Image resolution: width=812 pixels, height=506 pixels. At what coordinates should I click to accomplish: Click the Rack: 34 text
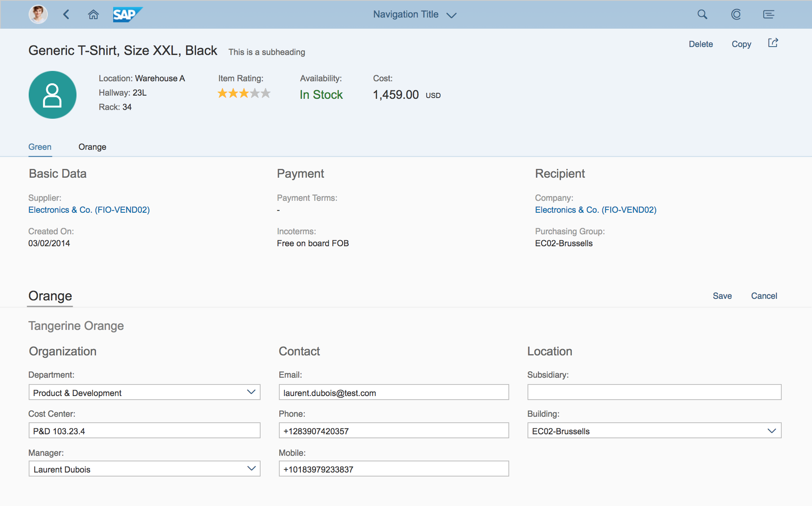[115, 107]
